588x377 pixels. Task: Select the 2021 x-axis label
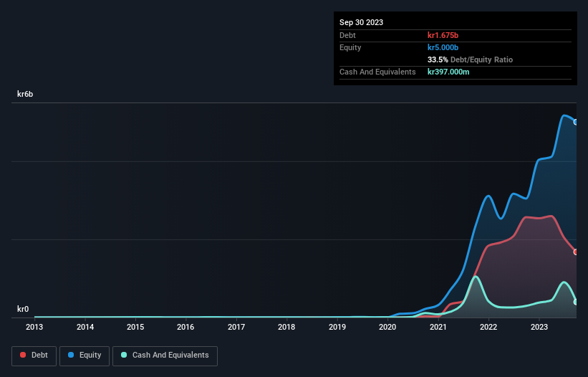coord(438,327)
